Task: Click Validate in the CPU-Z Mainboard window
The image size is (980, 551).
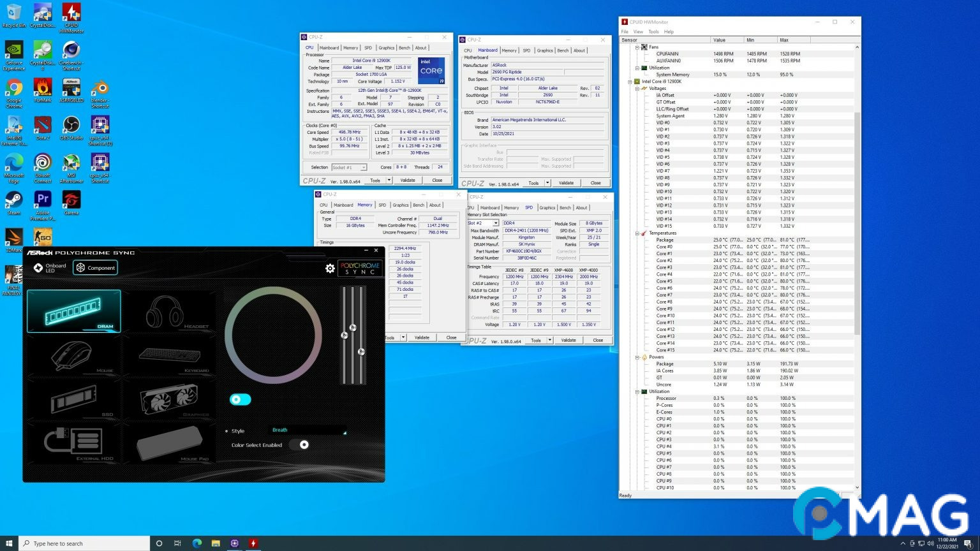Action: click(566, 183)
